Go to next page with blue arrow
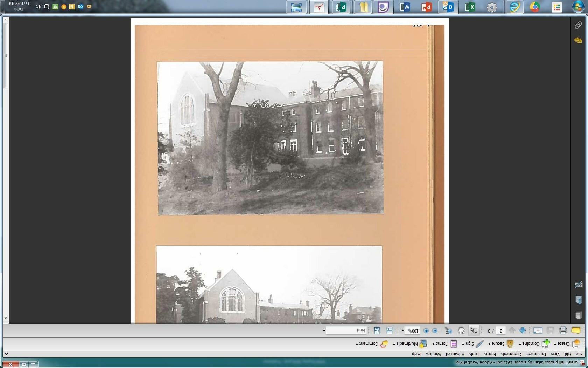This screenshot has width=588, height=368. 523,330
